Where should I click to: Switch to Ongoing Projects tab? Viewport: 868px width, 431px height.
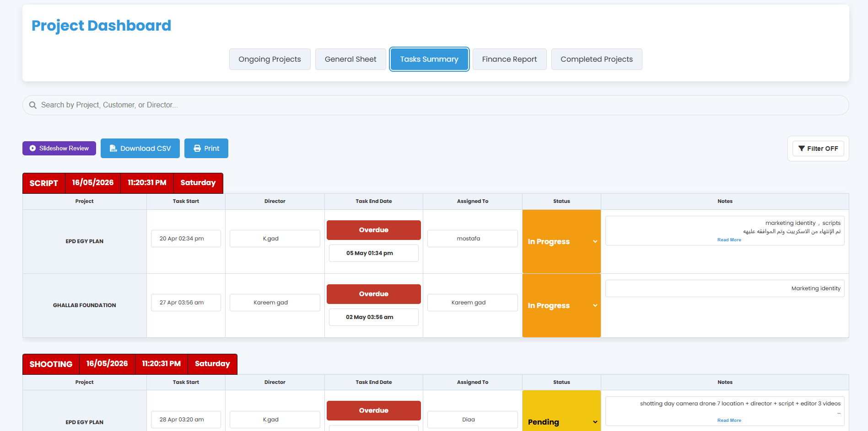[270, 59]
